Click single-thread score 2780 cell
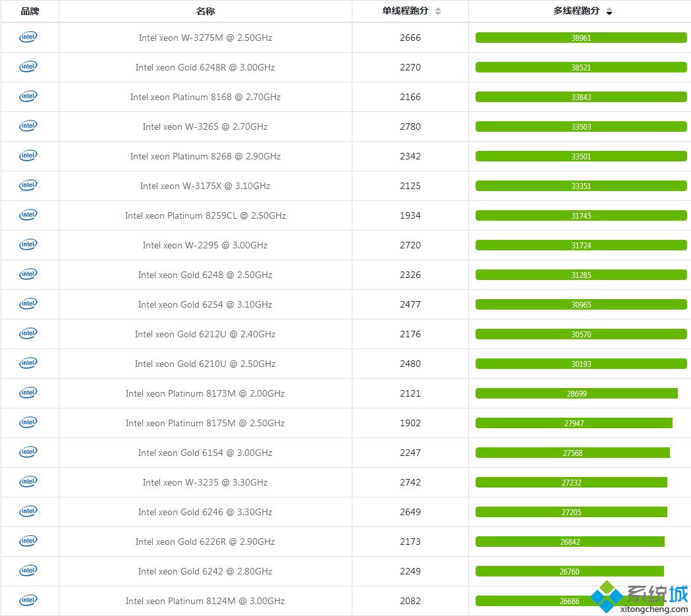Screen dimensions: 691x616 point(410,126)
